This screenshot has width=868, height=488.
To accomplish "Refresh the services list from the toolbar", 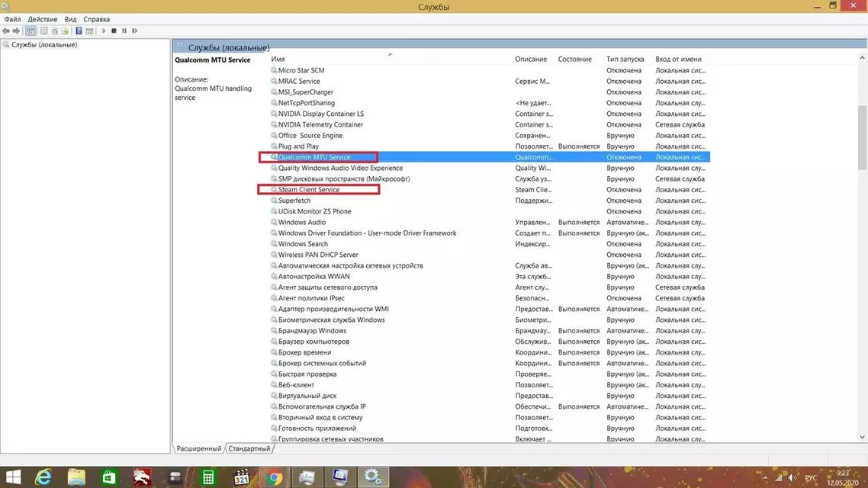I will [x=55, y=31].
